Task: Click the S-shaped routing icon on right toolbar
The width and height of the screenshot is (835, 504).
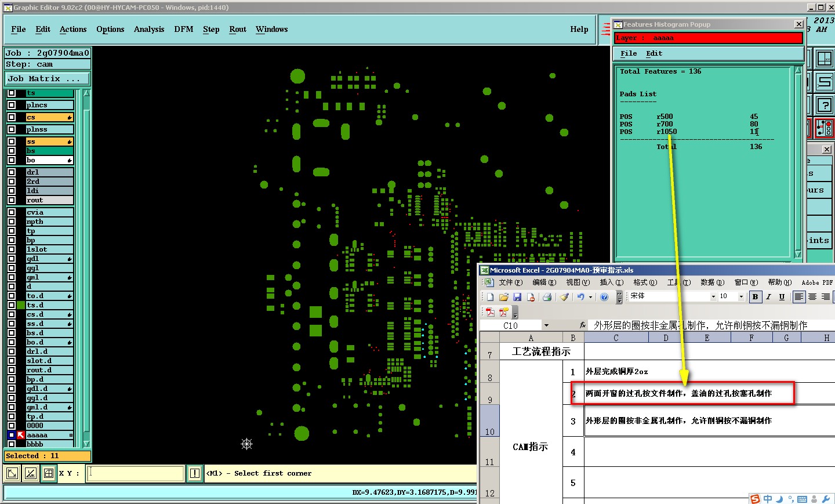Action: click(824, 82)
